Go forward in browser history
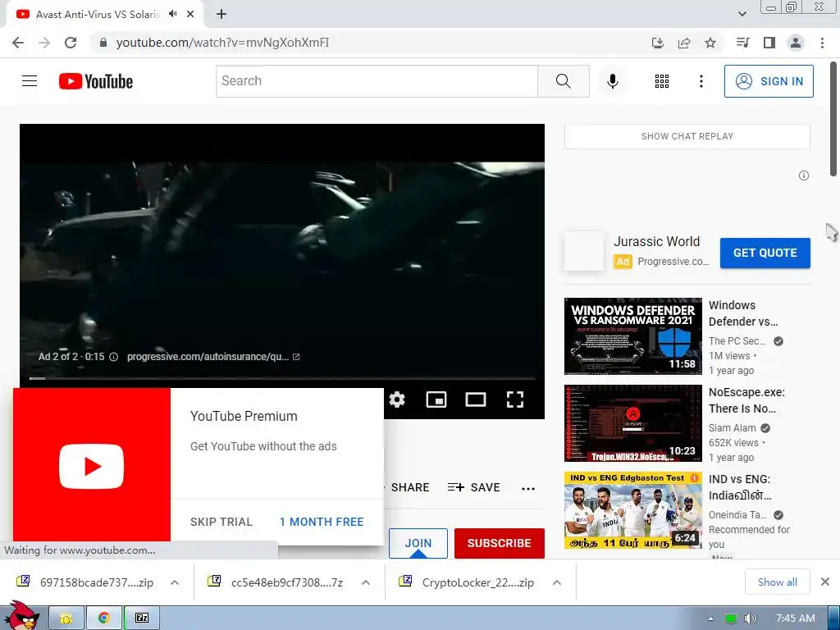This screenshot has width=840, height=630. click(x=44, y=43)
